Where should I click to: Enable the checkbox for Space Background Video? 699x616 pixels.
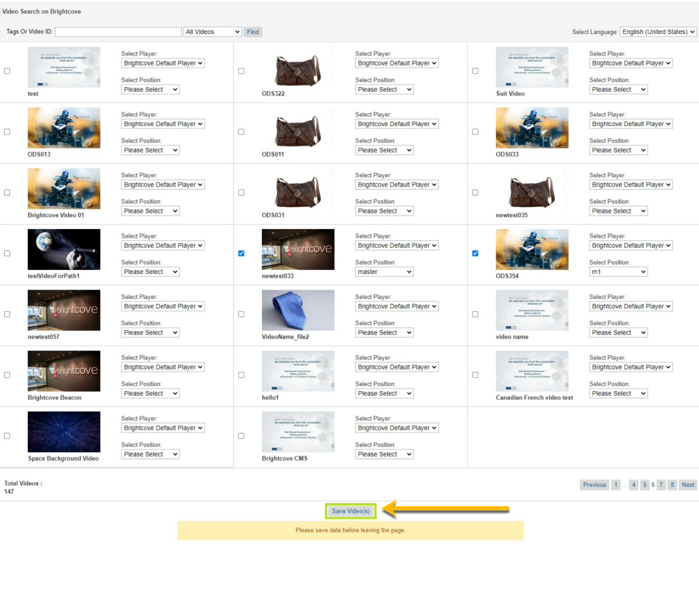pyautogui.click(x=7, y=436)
